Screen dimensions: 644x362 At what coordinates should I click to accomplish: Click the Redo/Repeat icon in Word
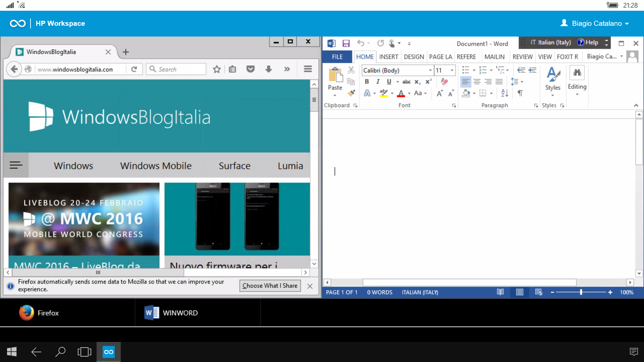(x=380, y=43)
